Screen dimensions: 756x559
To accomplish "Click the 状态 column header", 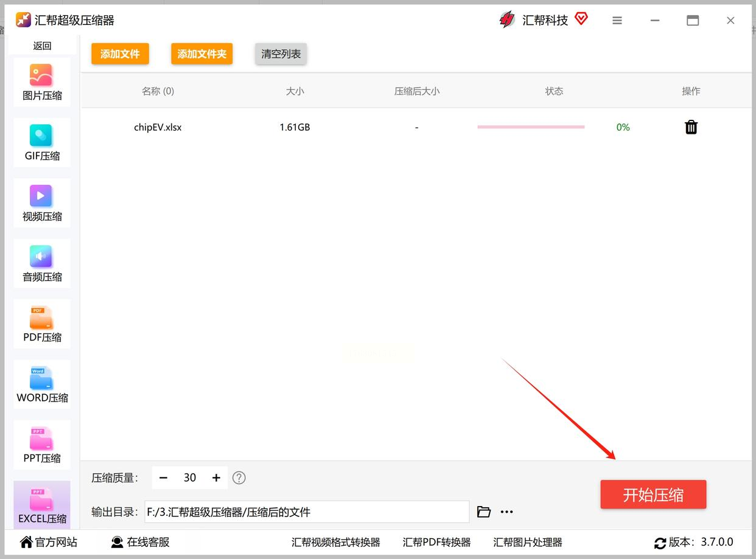I will point(554,91).
